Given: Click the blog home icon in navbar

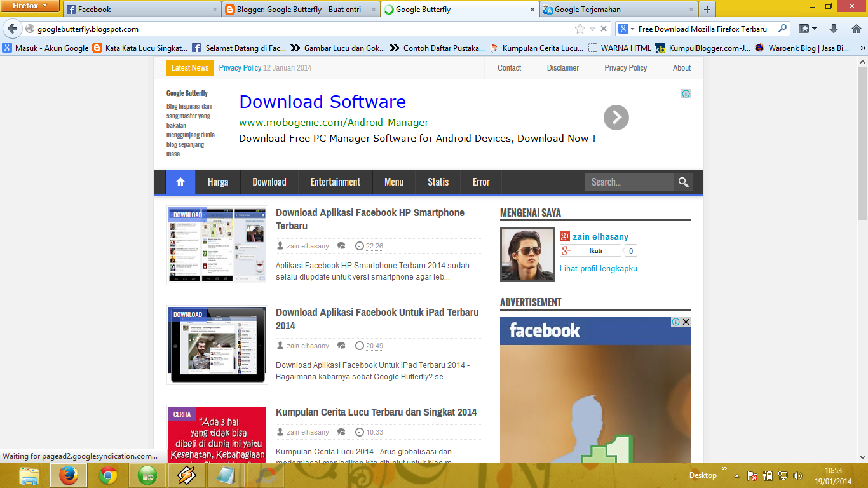Looking at the screenshot, I should coord(180,182).
